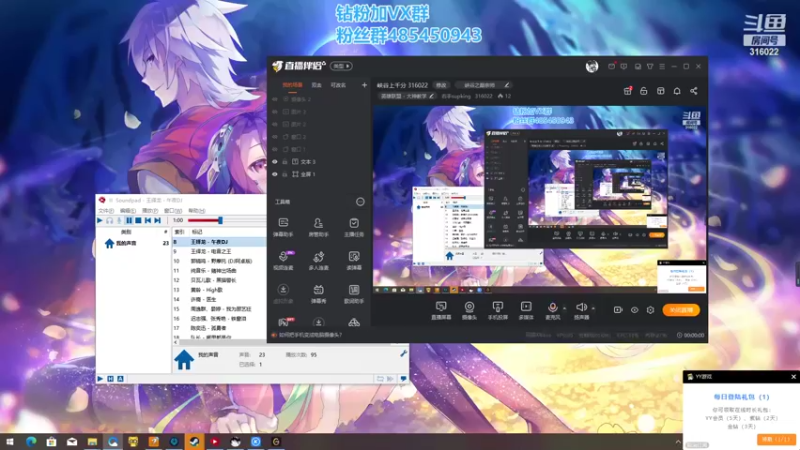Toggle visibility of the 全屏 1 layer

tap(274, 174)
